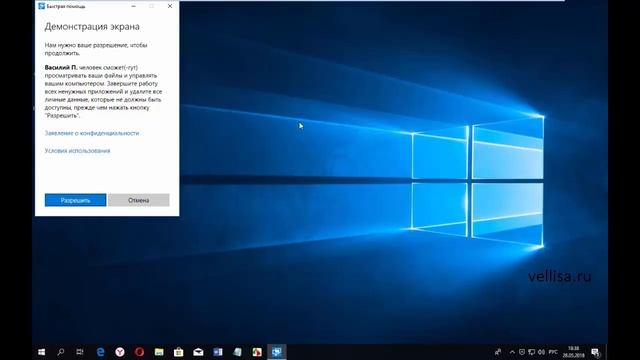Viewport: 640px width, 360px height.
Task: Click the Быстрая помощь title bar icon
Action: [41, 6]
